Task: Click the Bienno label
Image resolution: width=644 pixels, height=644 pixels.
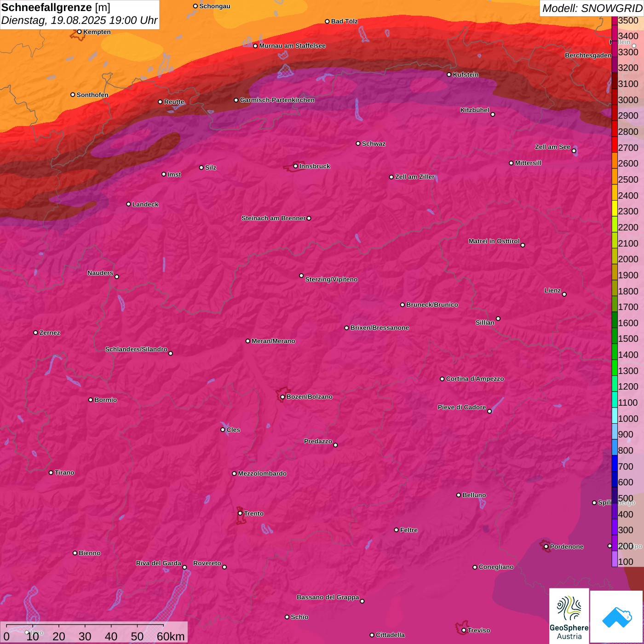Action: [89, 553]
